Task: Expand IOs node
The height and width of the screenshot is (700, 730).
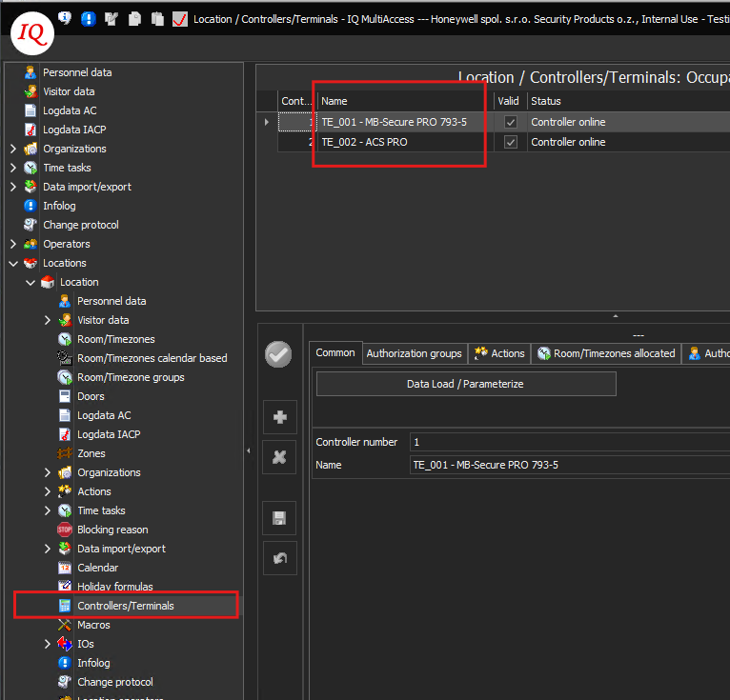Action: point(48,644)
